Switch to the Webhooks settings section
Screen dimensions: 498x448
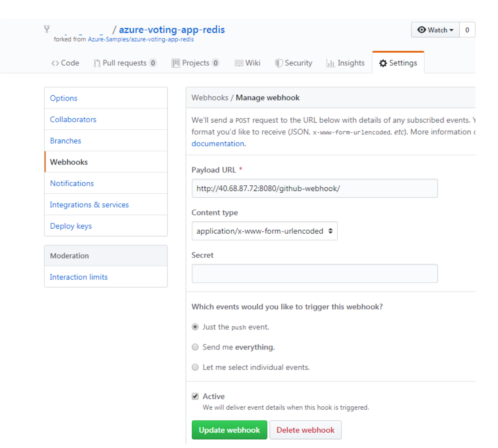tap(68, 162)
